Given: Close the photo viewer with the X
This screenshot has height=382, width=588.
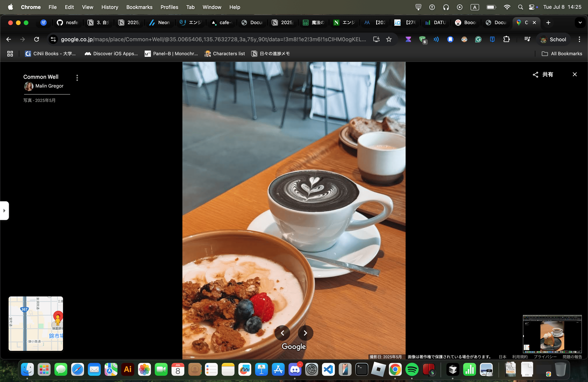Looking at the screenshot, I should tap(575, 74).
